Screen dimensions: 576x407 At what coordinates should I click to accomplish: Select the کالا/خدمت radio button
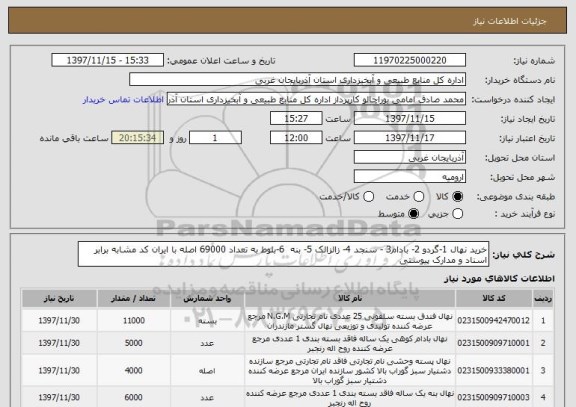tap(368, 197)
